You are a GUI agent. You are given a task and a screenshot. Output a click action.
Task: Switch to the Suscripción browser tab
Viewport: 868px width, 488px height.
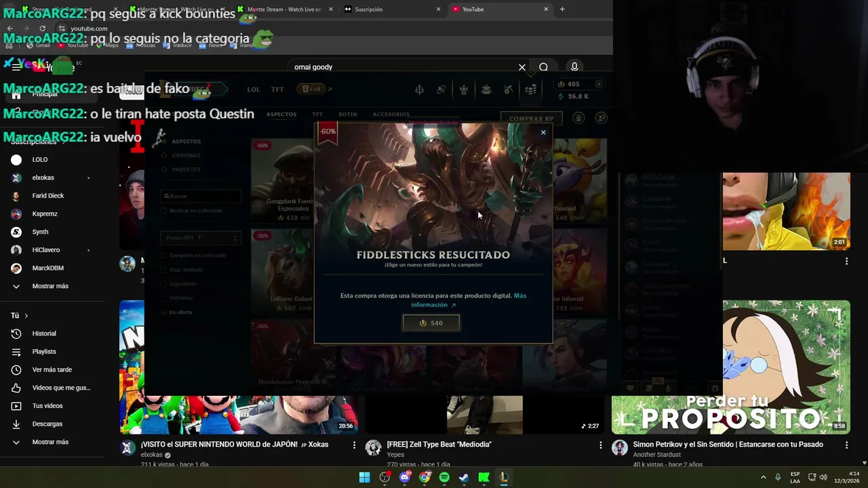[392, 9]
